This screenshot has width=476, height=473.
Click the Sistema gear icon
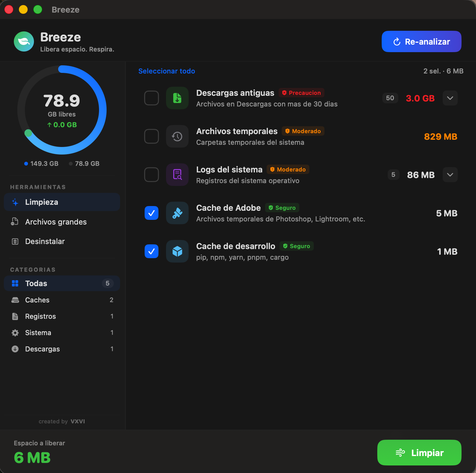[x=15, y=333]
